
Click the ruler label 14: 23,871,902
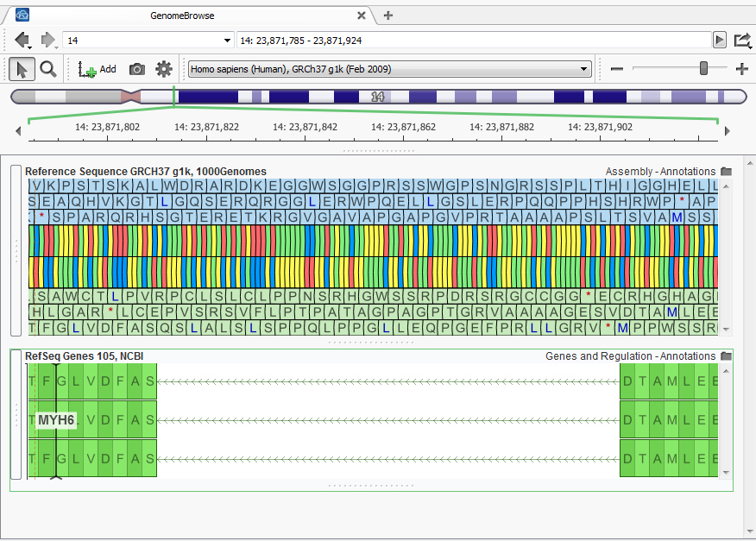pos(601,128)
